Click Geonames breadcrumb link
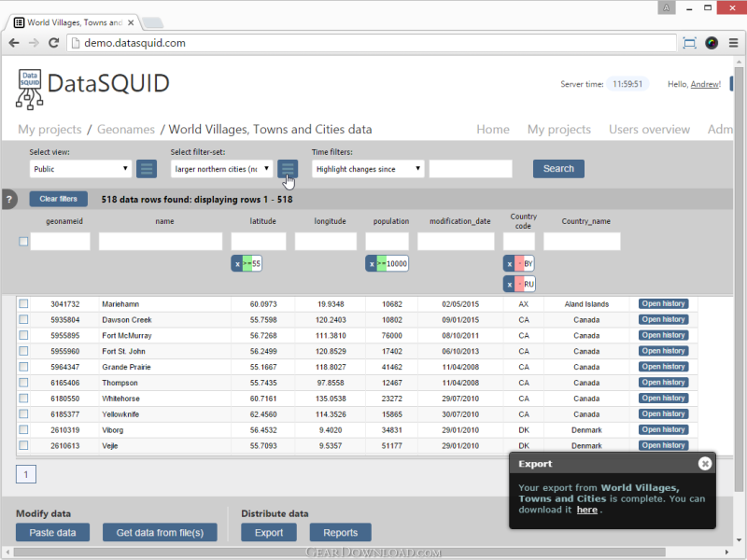 126,129
